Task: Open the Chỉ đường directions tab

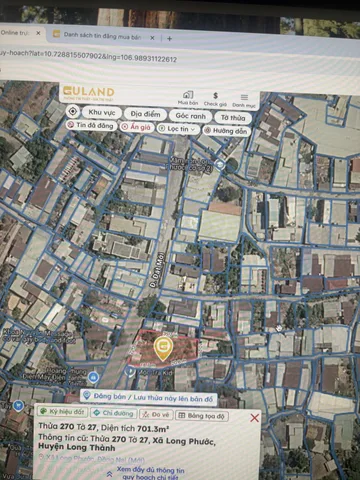Action: tap(113, 413)
